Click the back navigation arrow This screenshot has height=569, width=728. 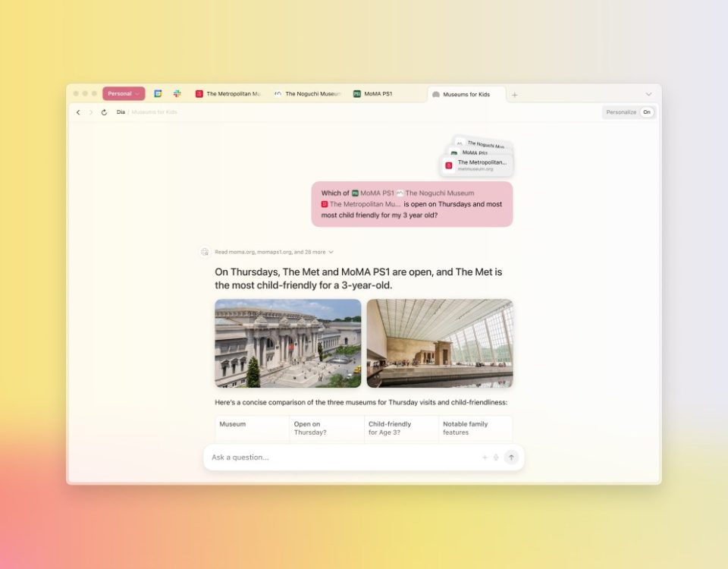pyautogui.click(x=78, y=112)
